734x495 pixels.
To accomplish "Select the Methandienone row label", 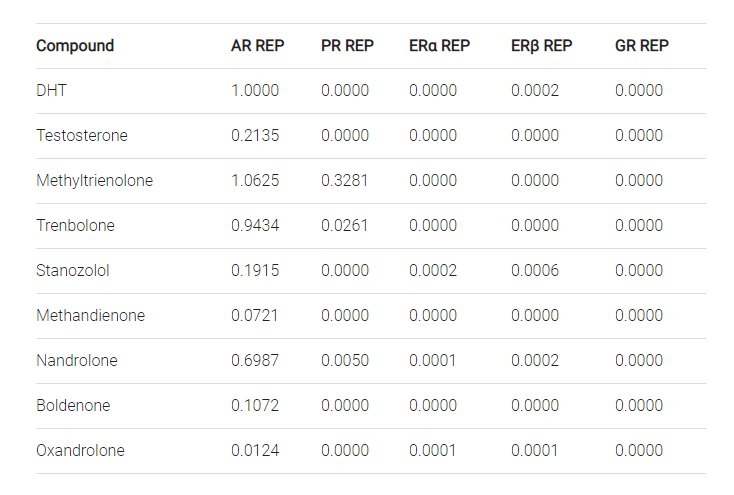I will [90, 315].
